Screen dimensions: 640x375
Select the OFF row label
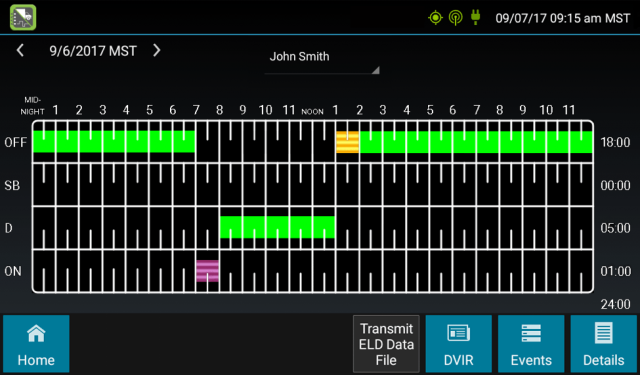pyautogui.click(x=16, y=142)
